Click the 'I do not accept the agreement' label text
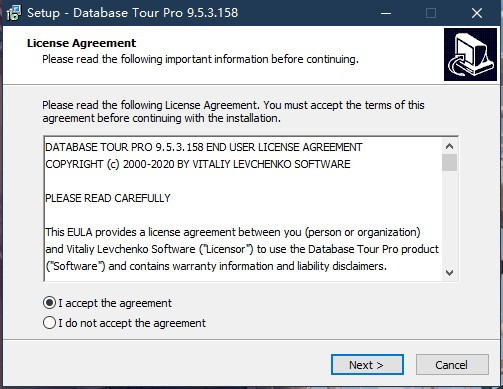The width and height of the screenshot is (503, 389). click(x=132, y=323)
